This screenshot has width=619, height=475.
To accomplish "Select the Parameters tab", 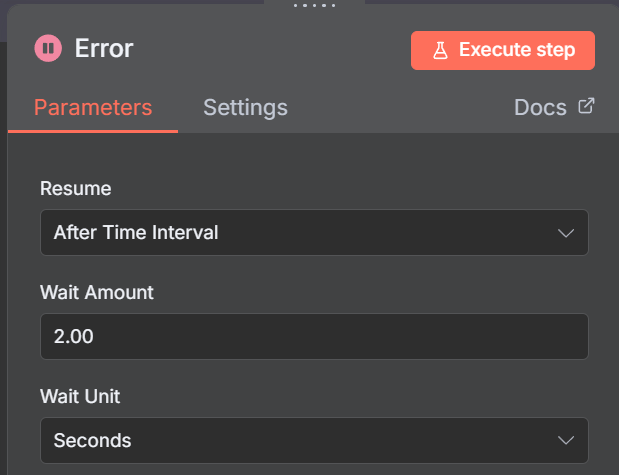I will point(93,107).
